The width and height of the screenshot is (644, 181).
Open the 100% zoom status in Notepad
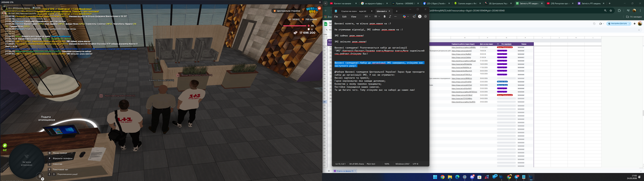click(387, 164)
